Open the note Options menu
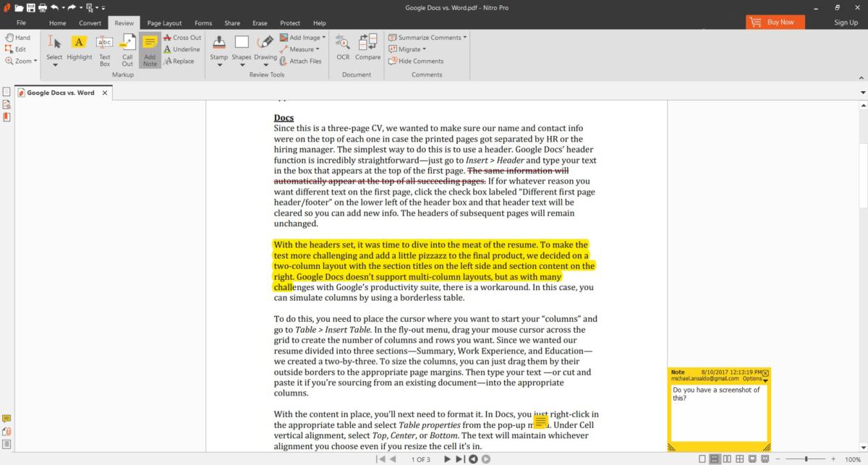The image size is (868, 465). tap(754, 379)
